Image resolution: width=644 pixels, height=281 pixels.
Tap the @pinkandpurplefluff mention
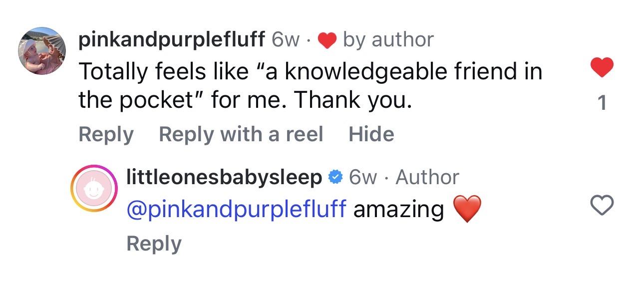pyautogui.click(x=237, y=209)
